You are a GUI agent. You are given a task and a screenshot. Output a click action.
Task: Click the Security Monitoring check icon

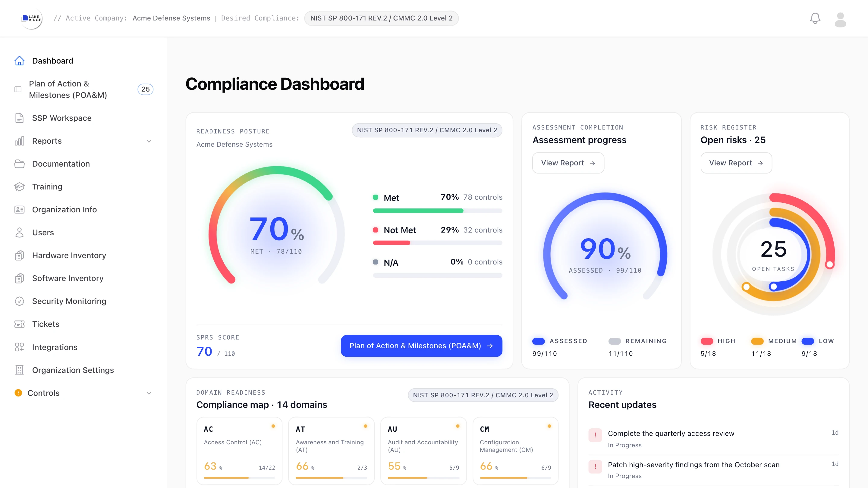[x=19, y=301]
